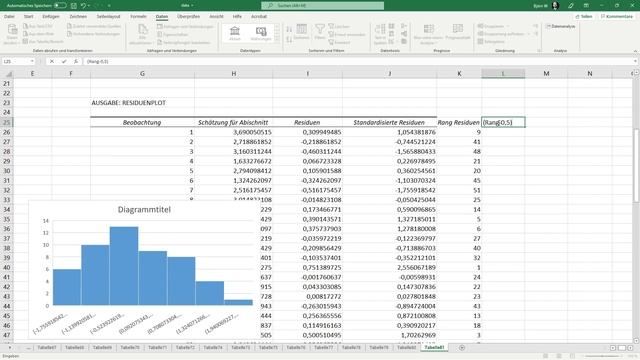Click the Teilergebnis icon

coord(480,41)
